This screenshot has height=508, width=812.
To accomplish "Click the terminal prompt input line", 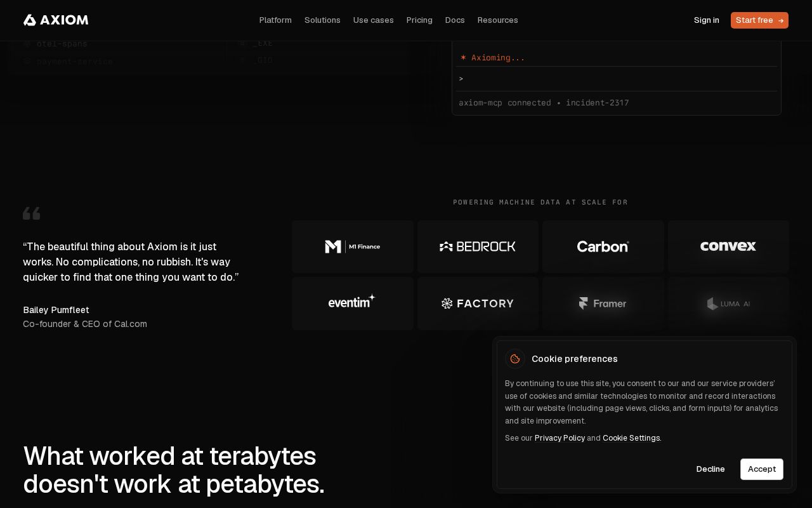I will click(616, 79).
